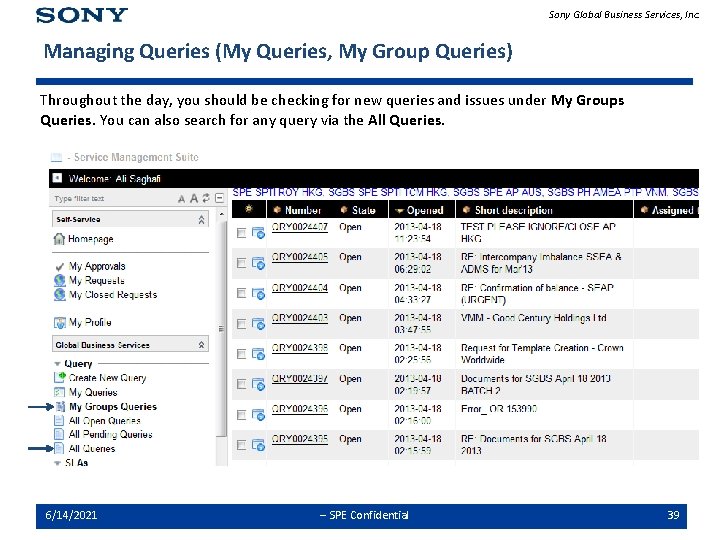Open preview icon for Template Creation row
720x540 pixels.
coord(258,354)
